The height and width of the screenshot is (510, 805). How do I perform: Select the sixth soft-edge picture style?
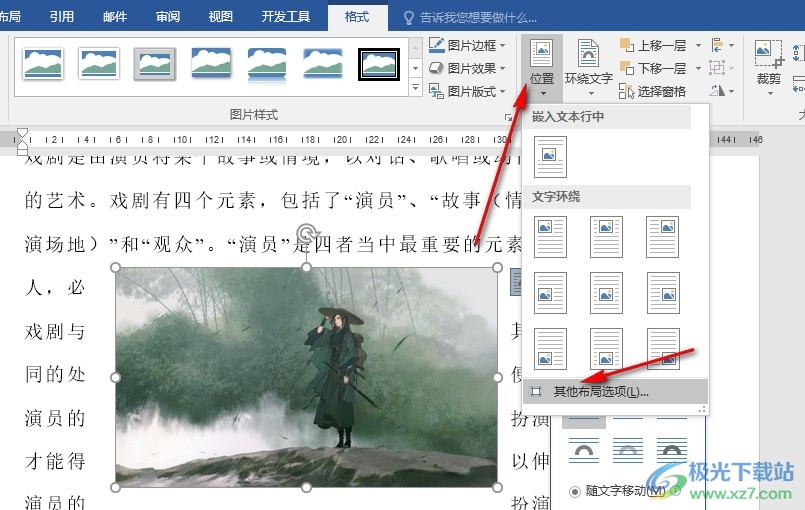322,63
